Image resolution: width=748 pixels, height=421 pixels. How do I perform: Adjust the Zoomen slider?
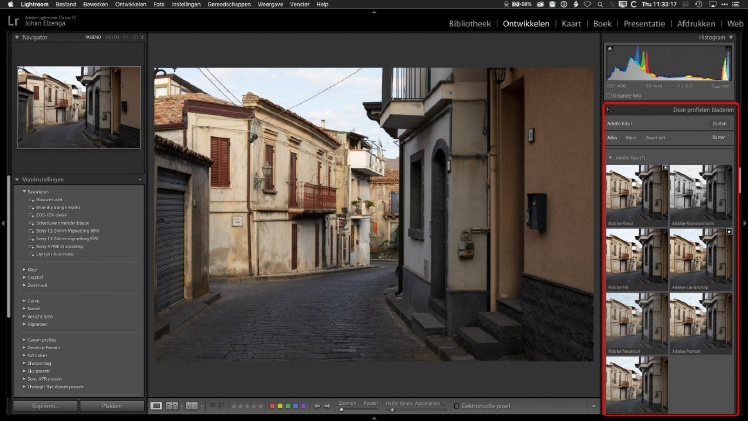click(x=358, y=410)
